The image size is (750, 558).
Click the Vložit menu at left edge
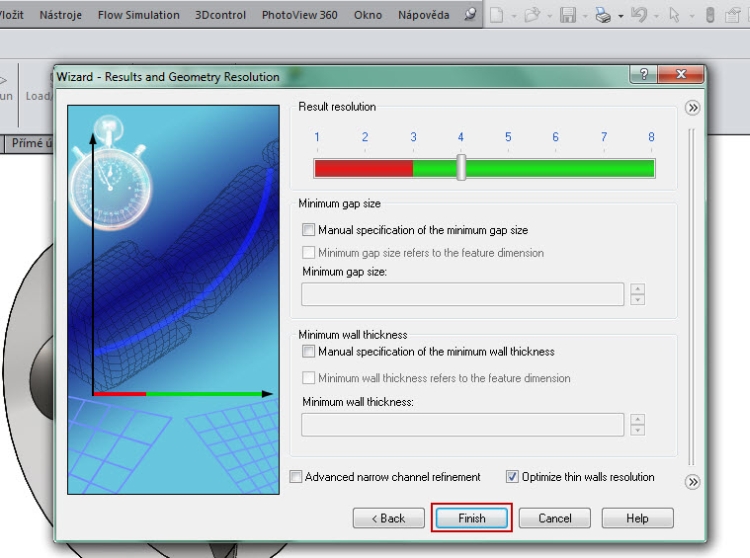click(11, 15)
